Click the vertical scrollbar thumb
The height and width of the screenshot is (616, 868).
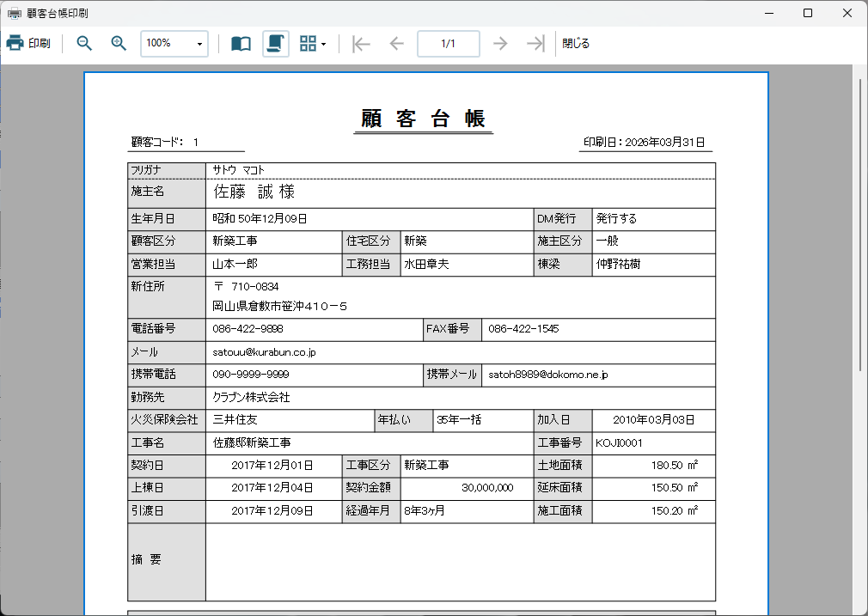pyautogui.click(x=860, y=224)
